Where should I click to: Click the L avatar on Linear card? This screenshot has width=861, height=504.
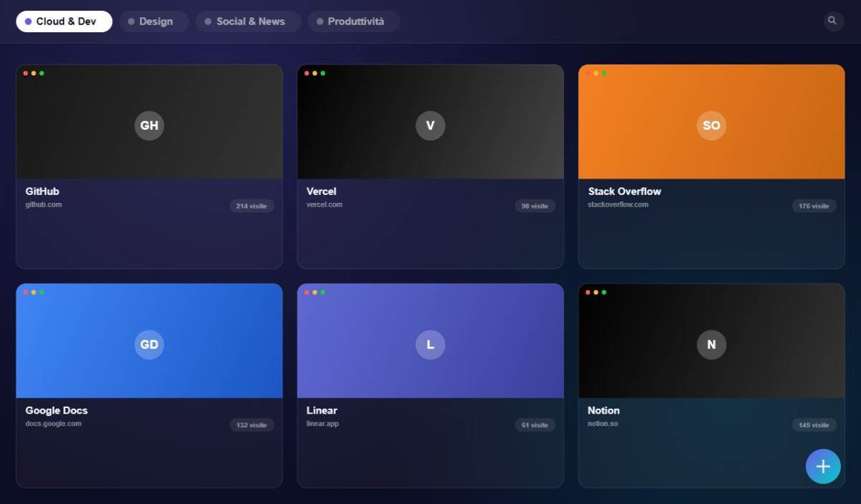[x=430, y=345]
